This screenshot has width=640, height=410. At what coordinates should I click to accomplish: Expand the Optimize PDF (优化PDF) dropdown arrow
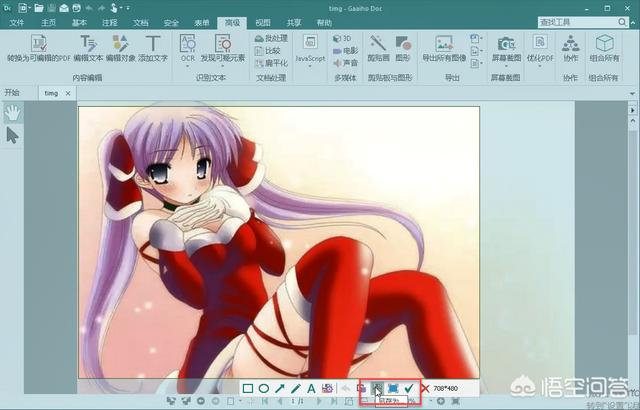540,66
